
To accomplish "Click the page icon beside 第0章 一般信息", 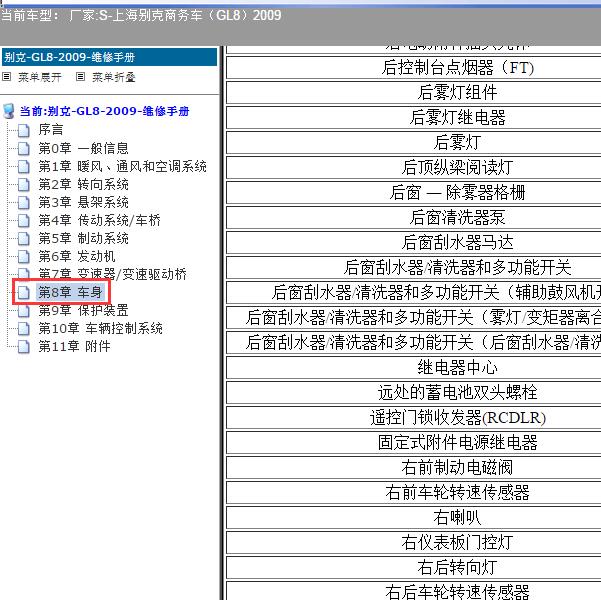I will (x=24, y=148).
